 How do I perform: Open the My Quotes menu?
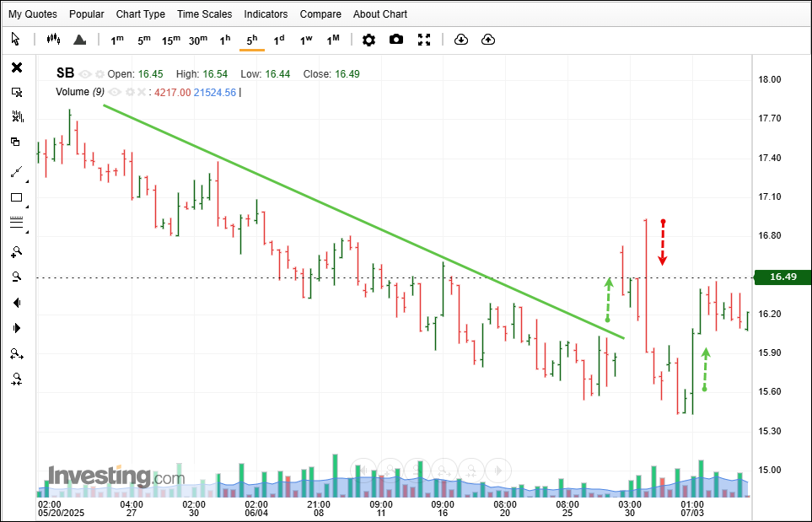point(33,14)
